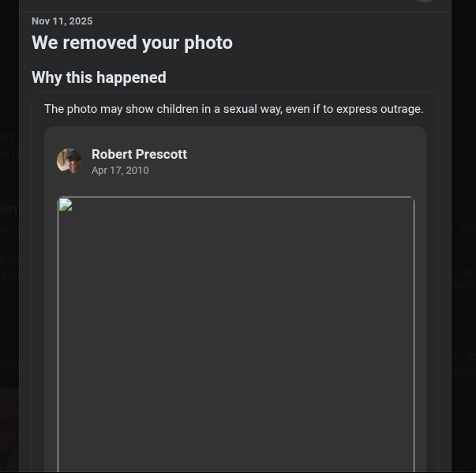This screenshot has height=473, width=476.
Task: Click the Apr 17, 2010 post timestamp
Action: point(120,171)
